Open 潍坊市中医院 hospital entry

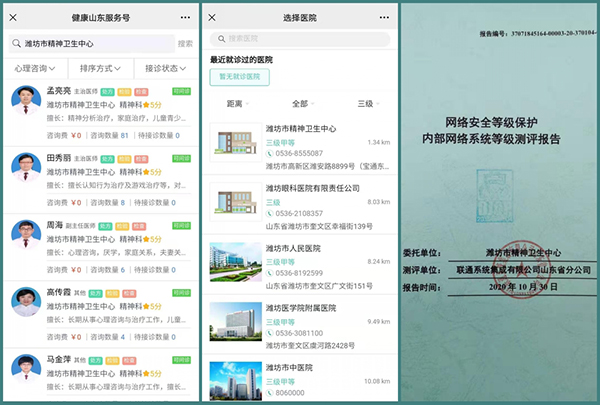pos(300,378)
